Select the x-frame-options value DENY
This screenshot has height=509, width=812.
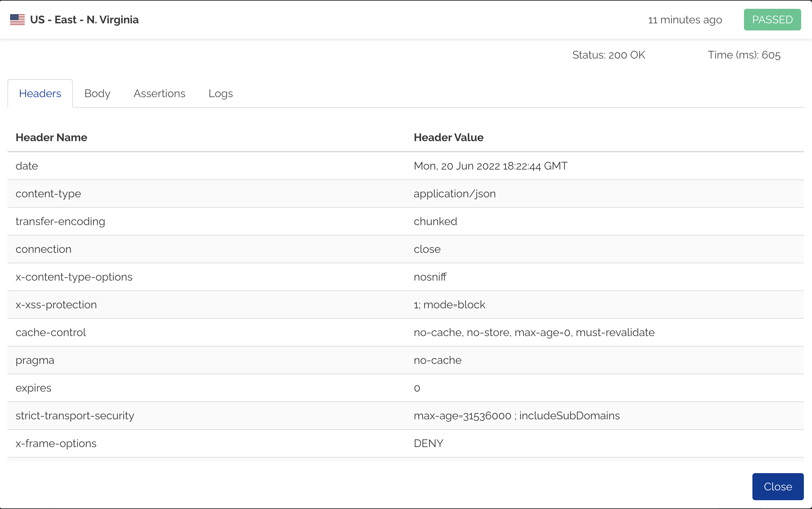pos(428,443)
